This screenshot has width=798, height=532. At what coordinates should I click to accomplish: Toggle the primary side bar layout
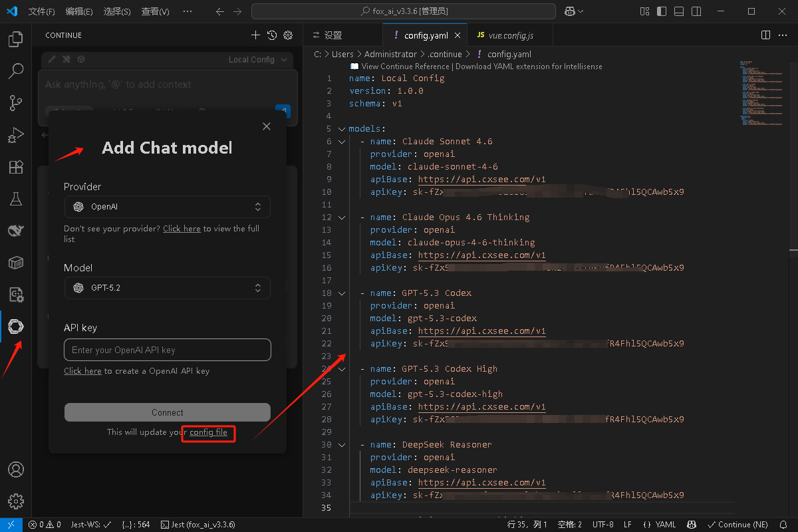coord(662,11)
